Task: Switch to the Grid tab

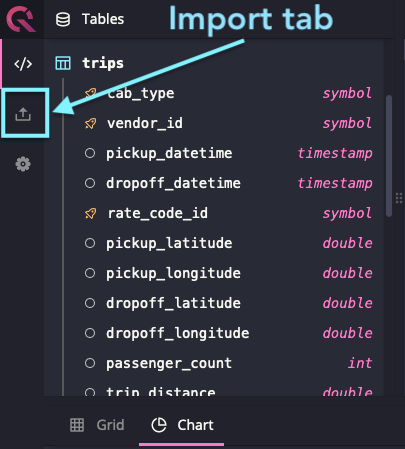Action: pyautogui.click(x=97, y=425)
